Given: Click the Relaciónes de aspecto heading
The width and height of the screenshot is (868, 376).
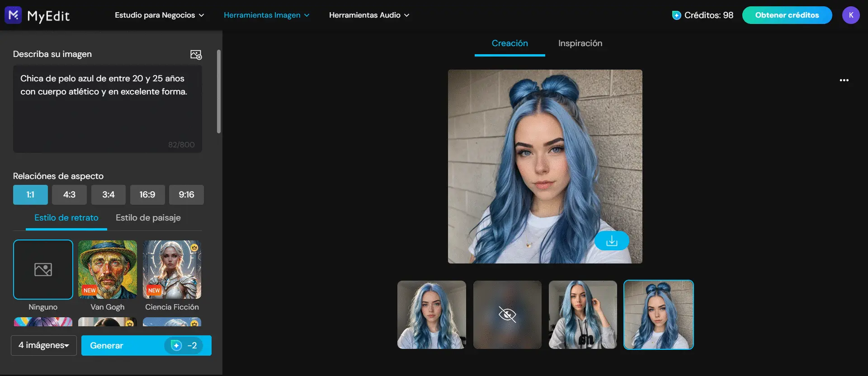Looking at the screenshot, I should coord(58,176).
